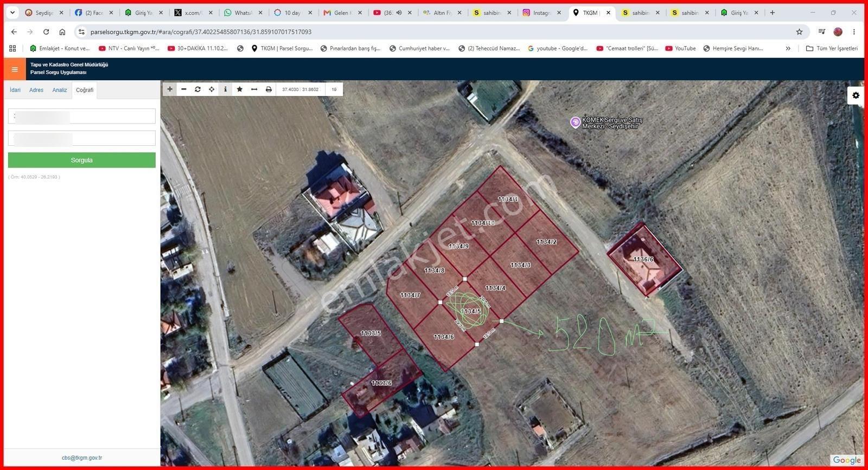Open the Emlakjet bookmark
The image size is (868, 470).
pyautogui.click(x=60, y=48)
